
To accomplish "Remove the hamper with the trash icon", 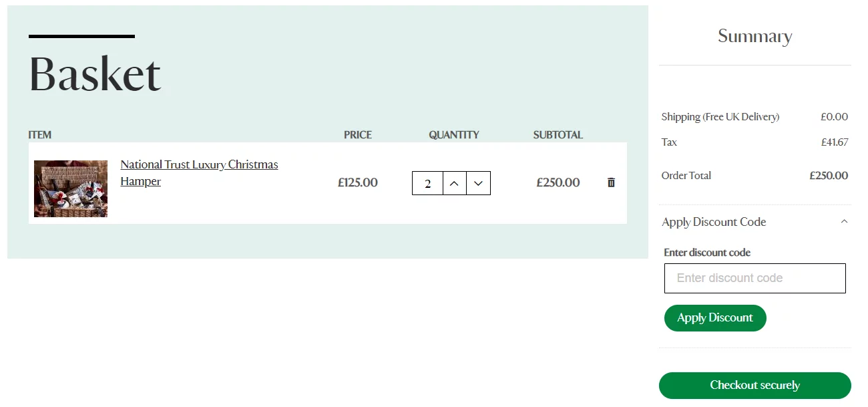I will pyautogui.click(x=611, y=182).
